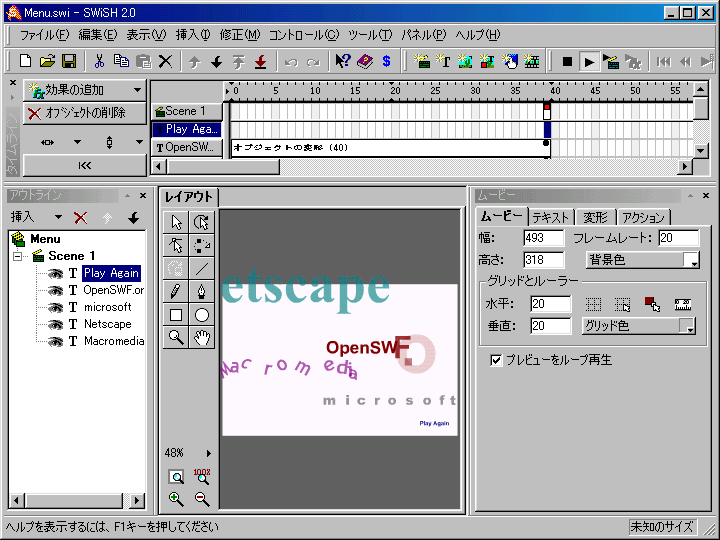Toggle visibility of Play Again object
The image size is (720, 540).
click(56, 274)
